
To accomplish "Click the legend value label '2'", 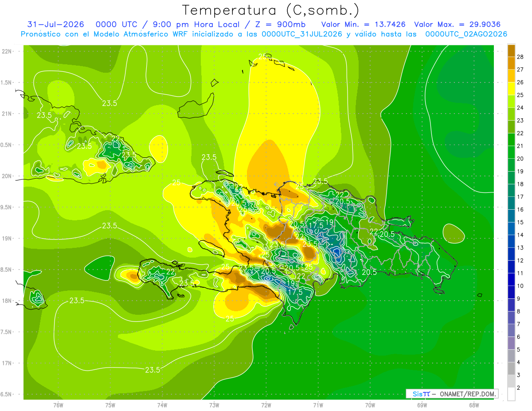I will pyautogui.click(x=519, y=388).
